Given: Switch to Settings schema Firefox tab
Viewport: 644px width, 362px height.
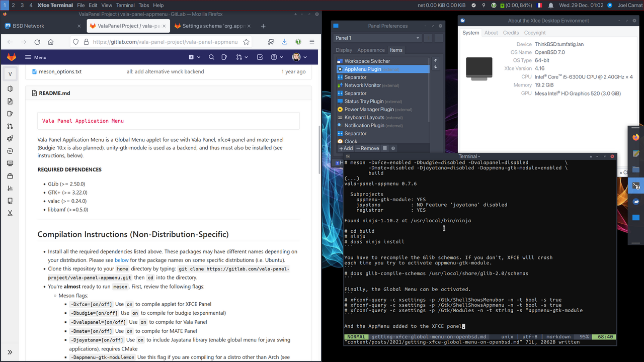Looking at the screenshot, I should click(213, 26).
